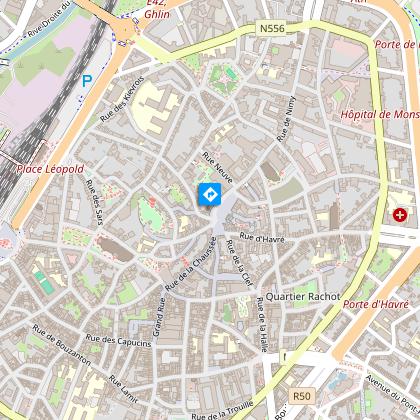420x420 pixels.
Task: Click the R50 road shield
Action: point(302,396)
